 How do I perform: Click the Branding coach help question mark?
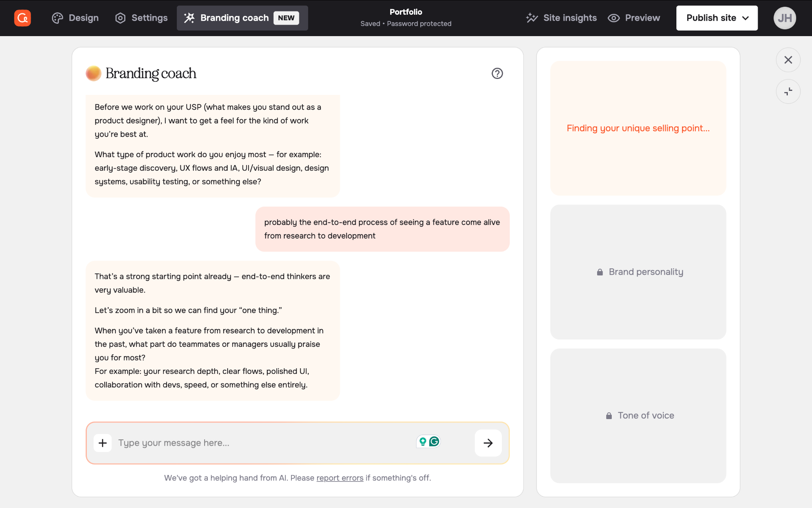[498, 73]
